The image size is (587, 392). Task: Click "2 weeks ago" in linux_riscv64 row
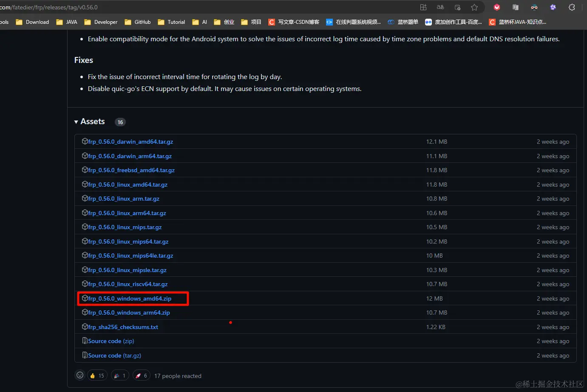tap(553, 284)
